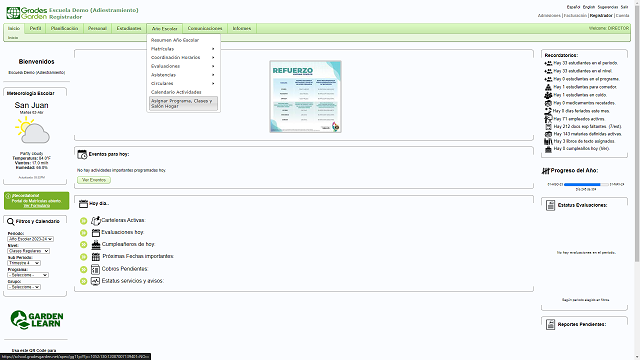Follow the Ver Formulario link in the green banner

point(36,206)
